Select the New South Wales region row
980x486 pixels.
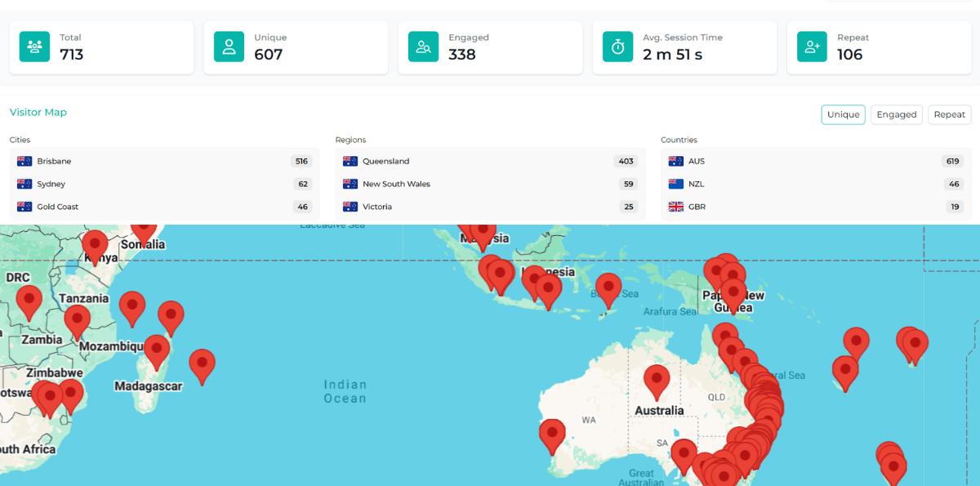490,184
